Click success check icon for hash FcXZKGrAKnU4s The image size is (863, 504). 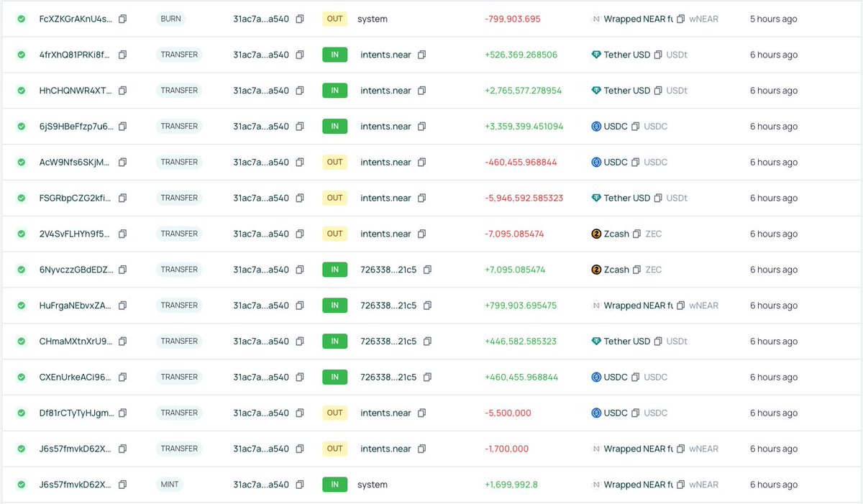coord(22,19)
